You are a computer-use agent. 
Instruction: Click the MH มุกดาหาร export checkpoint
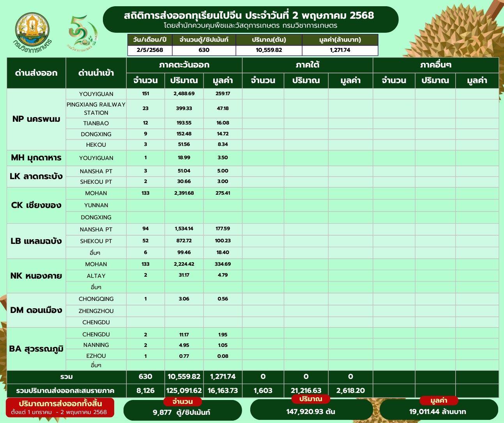pos(36,158)
